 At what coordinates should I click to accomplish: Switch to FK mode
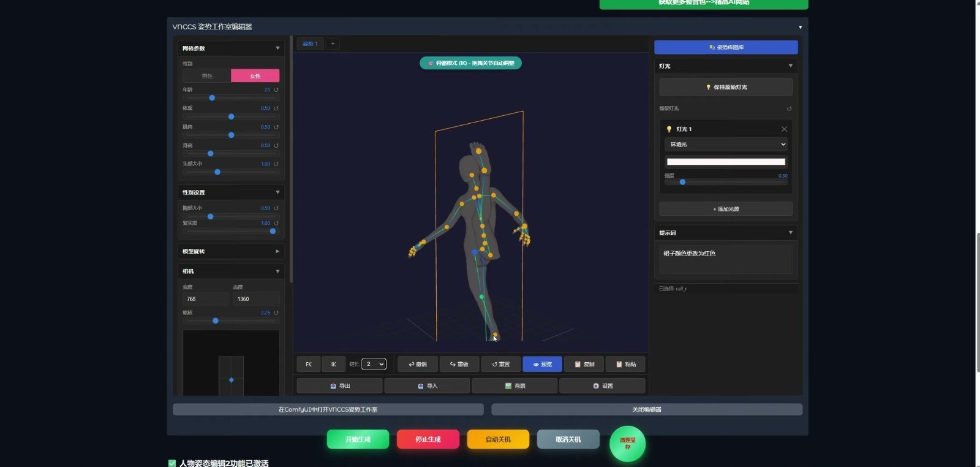(309, 364)
